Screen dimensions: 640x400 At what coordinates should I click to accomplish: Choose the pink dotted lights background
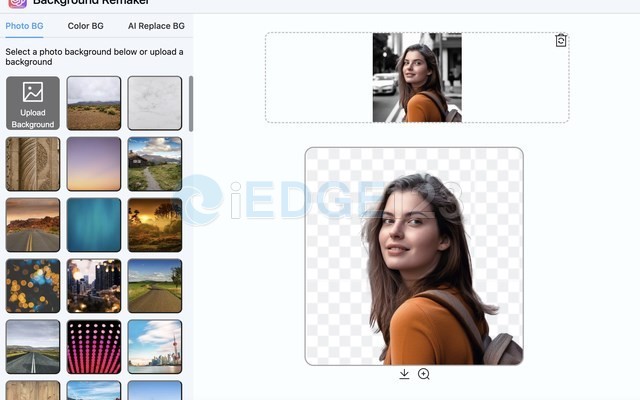pos(94,347)
